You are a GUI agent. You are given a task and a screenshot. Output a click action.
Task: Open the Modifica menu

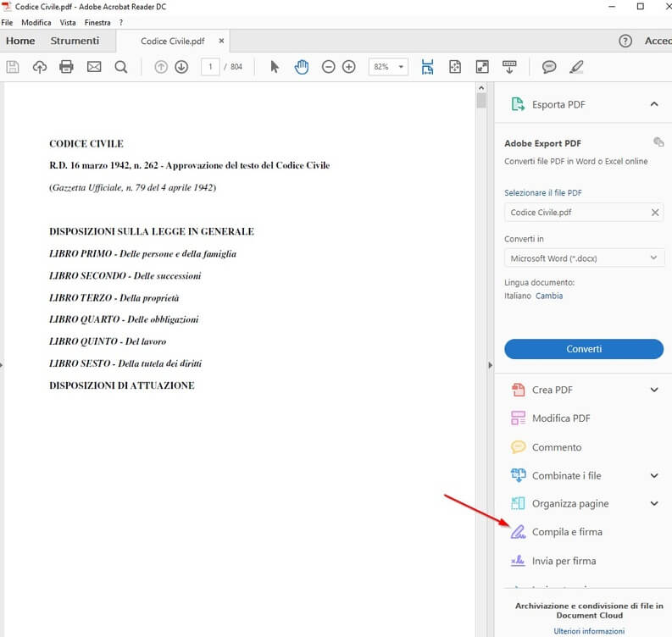click(x=36, y=23)
